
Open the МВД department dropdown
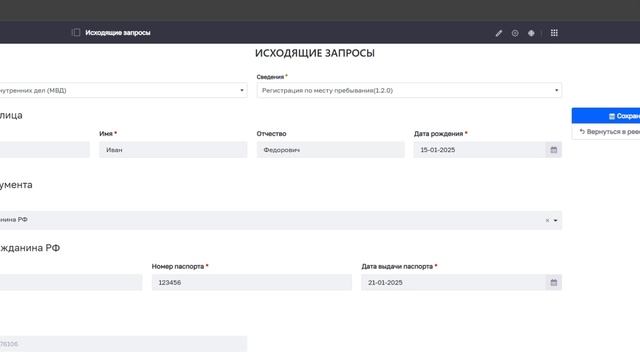click(124, 90)
